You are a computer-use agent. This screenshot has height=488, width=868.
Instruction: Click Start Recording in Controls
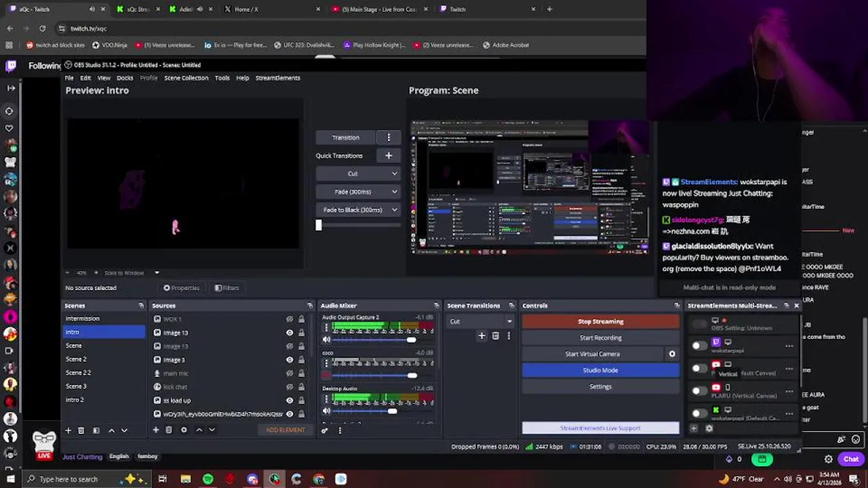click(x=600, y=338)
